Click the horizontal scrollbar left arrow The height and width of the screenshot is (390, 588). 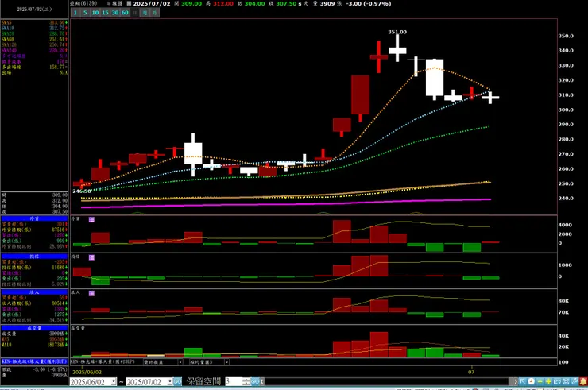[x=262, y=382]
